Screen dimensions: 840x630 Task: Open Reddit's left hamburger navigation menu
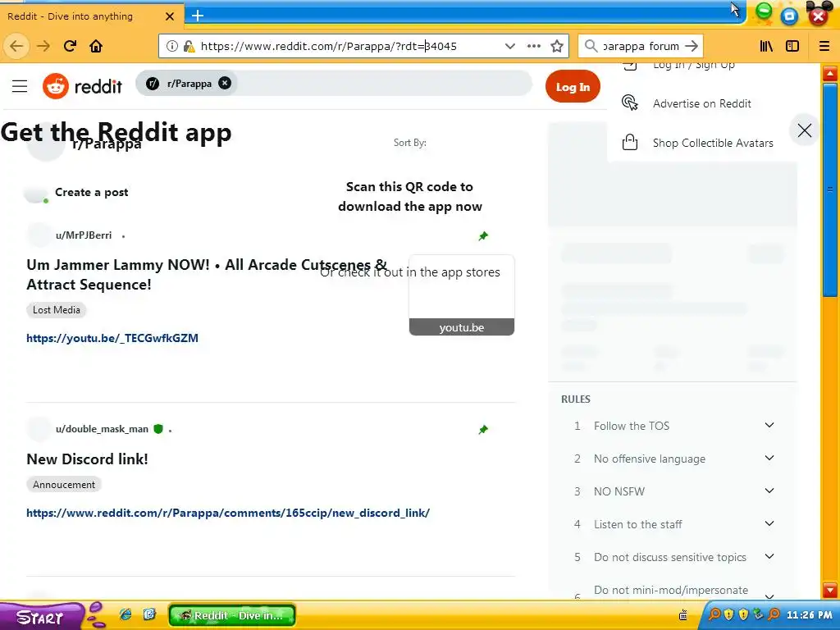pyautogui.click(x=20, y=85)
